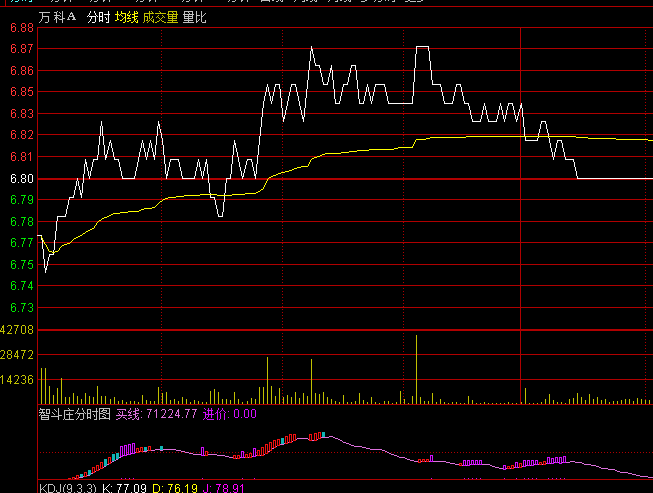The width and height of the screenshot is (653, 493).
Task: Click the 6.73 price axis label
Action: pos(19,308)
